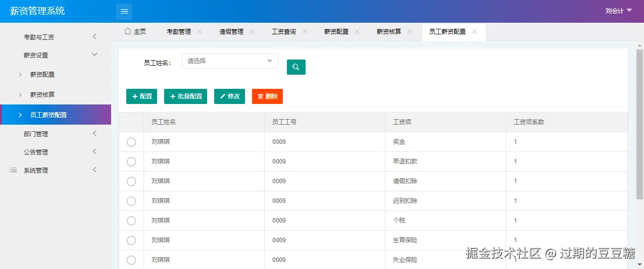Select radio button for 个税 row
This screenshot has width=644, height=269.
(131, 221)
